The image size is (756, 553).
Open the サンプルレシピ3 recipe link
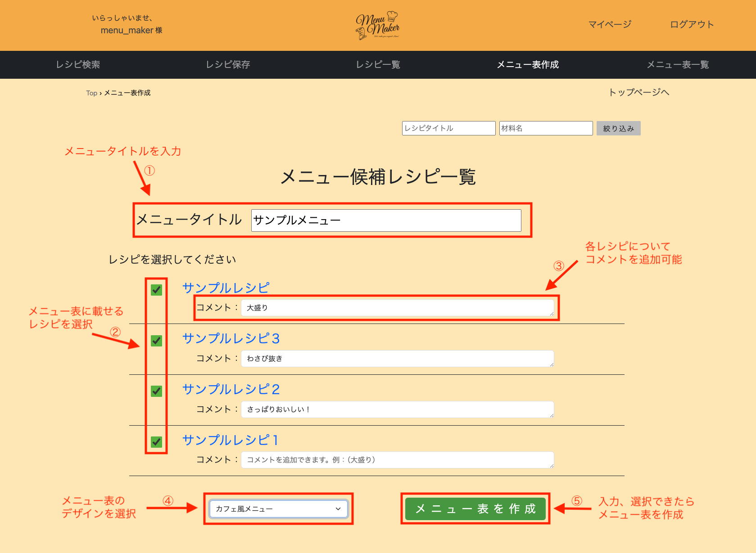point(231,338)
